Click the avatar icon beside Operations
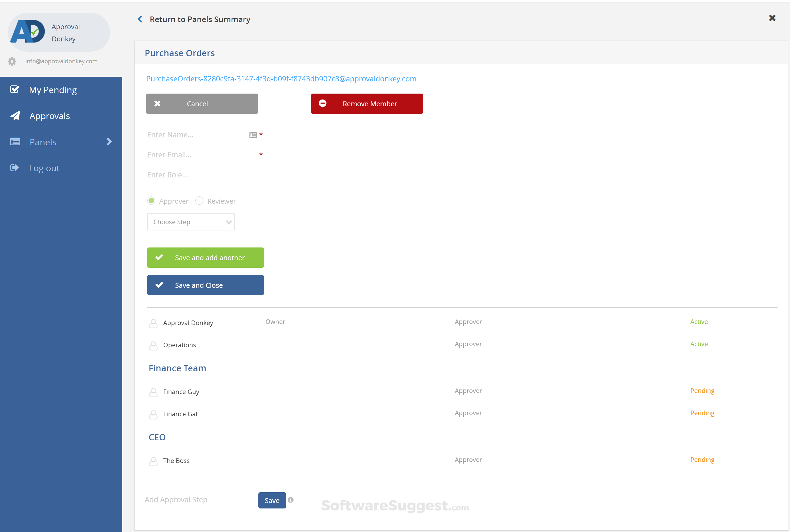This screenshot has width=790, height=532. 153,345
